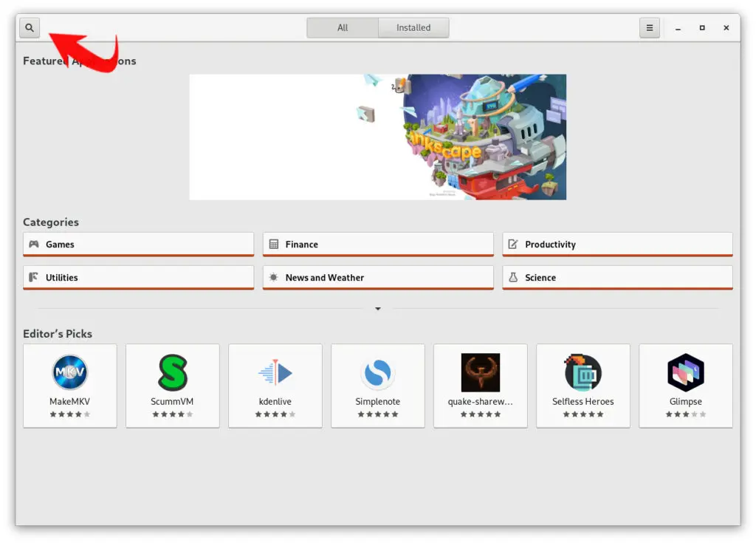Open the Finance category
Viewport: 756px width, 543px height.
click(x=378, y=245)
